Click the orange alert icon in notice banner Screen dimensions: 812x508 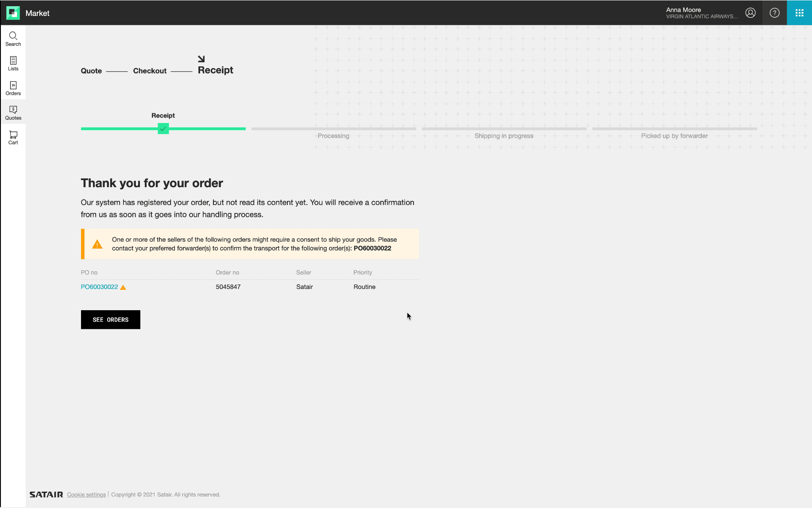[97, 244]
